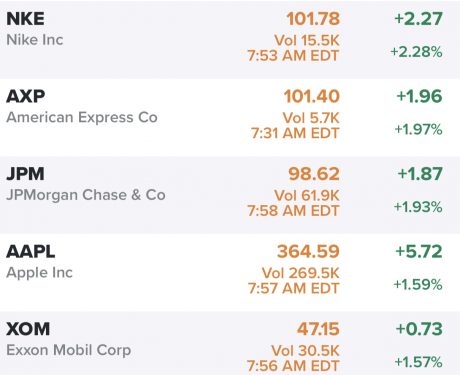This screenshot has height=375, width=460.
Task: Open the AXP ticker symbol
Action: [25, 97]
